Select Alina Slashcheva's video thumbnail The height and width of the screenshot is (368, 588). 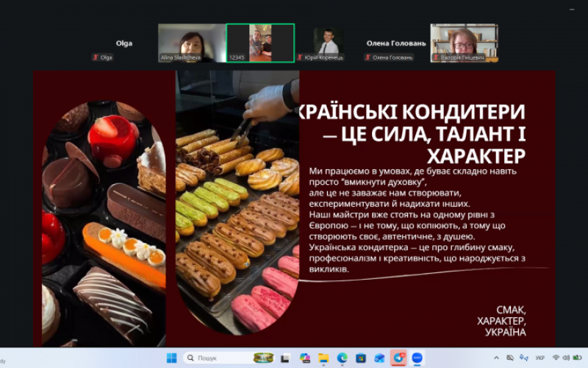pyautogui.click(x=192, y=43)
